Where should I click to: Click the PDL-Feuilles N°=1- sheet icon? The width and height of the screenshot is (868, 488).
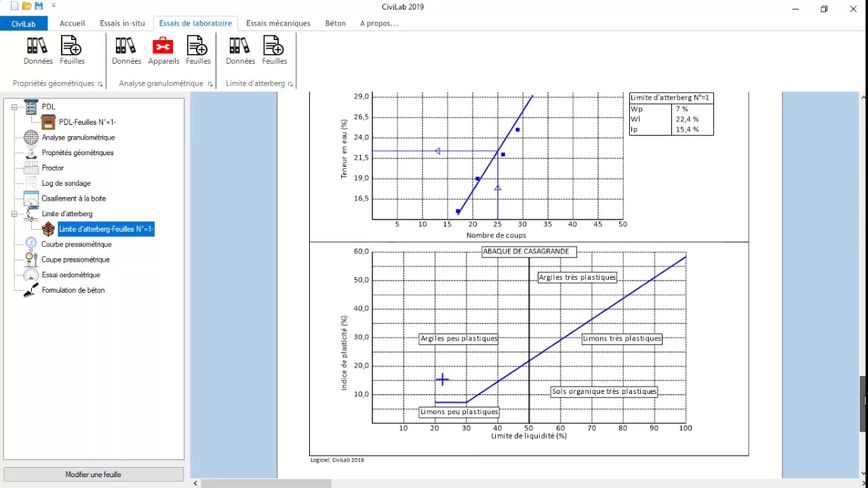tap(48, 122)
